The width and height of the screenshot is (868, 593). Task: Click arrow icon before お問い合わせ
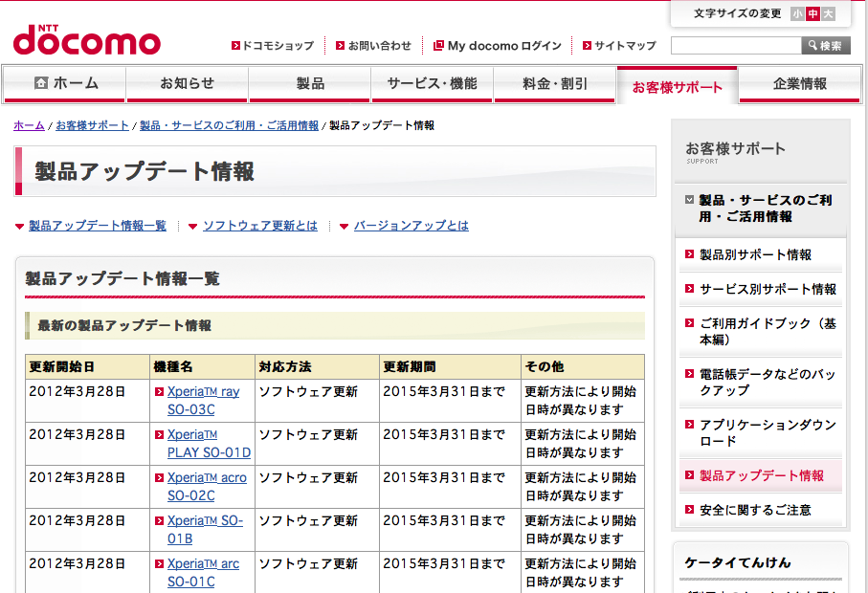[x=341, y=46]
